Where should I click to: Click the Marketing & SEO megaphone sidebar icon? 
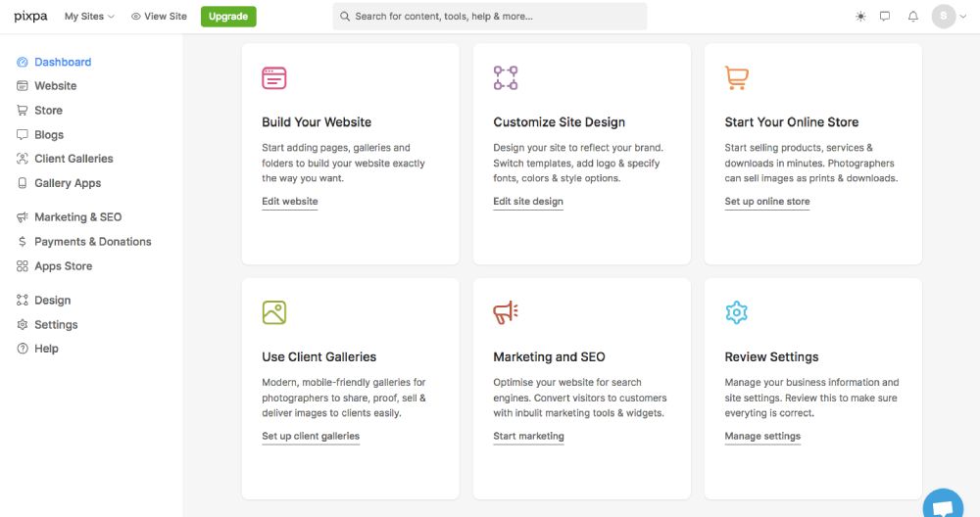[23, 217]
